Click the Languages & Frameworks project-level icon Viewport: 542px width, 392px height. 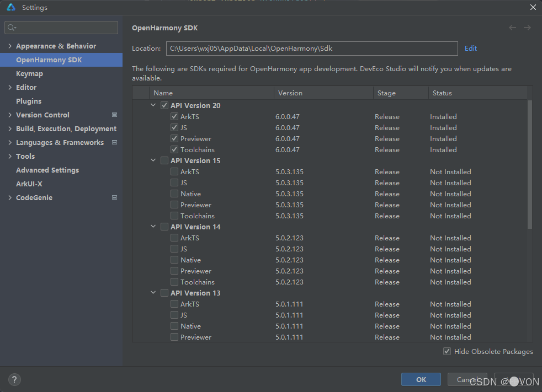[114, 142]
